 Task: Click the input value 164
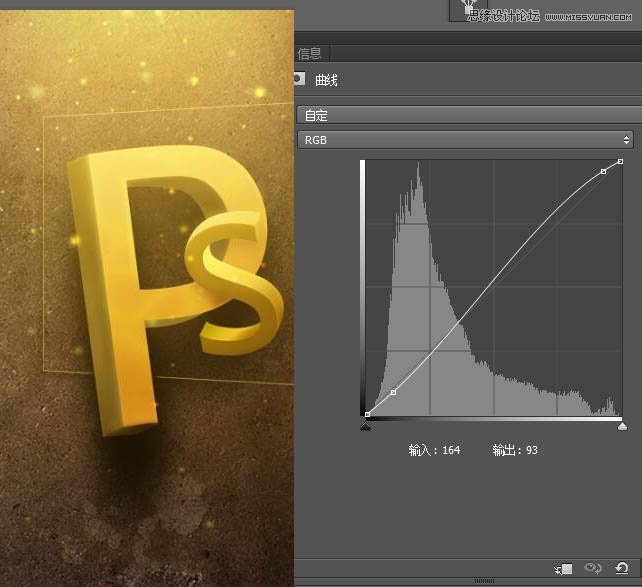(451, 450)
